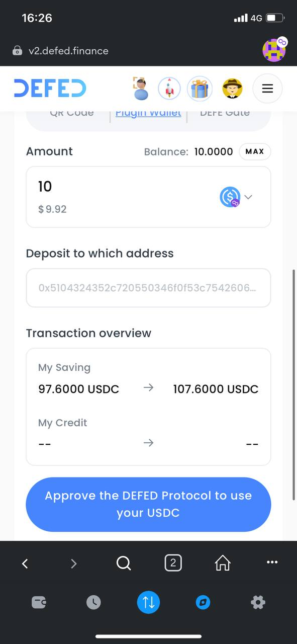Open the wallet icon in bottom bar
Image resolution: width=297 pixels, height=644 pixels.
(x=39, y=602)
